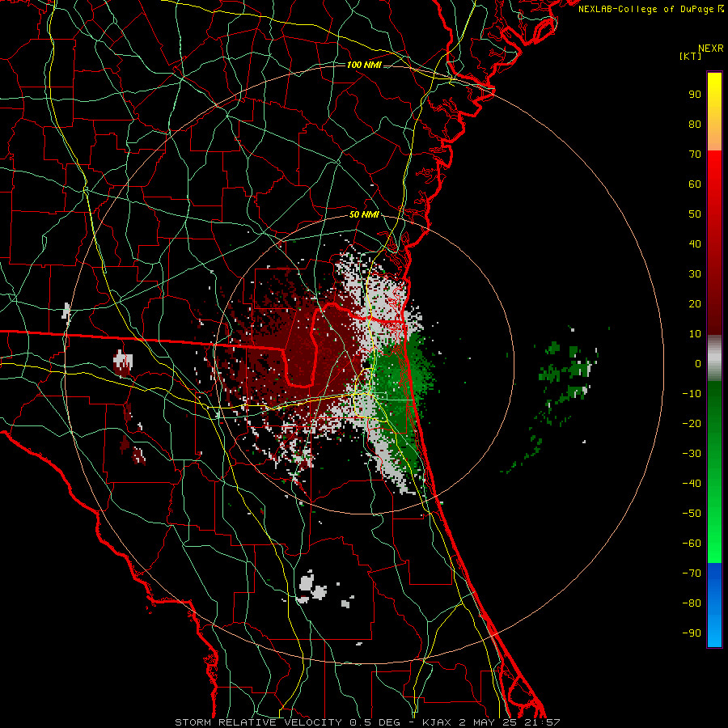Click the 50 value on the velocity scale
Screen dimensions: 728x728
point(695,214)
